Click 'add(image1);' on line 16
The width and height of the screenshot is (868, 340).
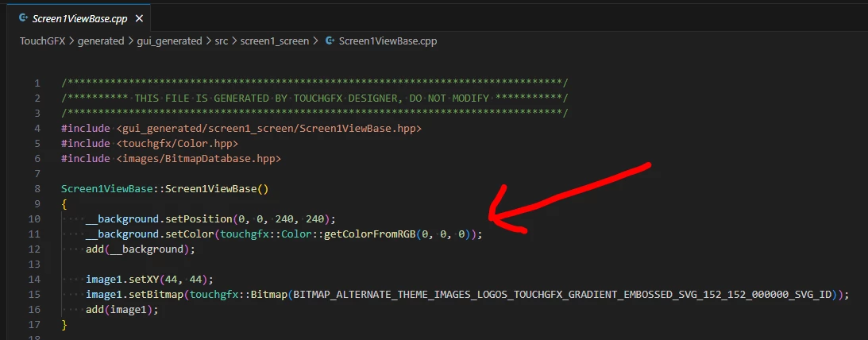[122, 310]
